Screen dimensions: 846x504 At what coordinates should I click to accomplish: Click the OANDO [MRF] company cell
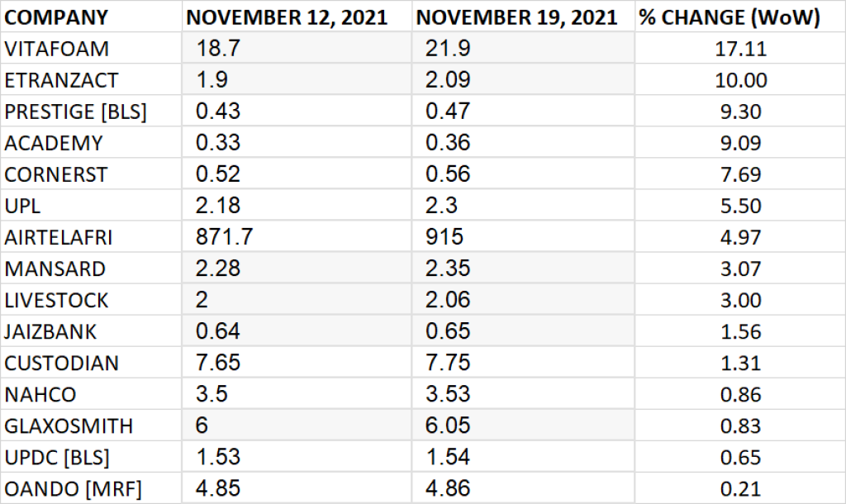click(91, 488)
